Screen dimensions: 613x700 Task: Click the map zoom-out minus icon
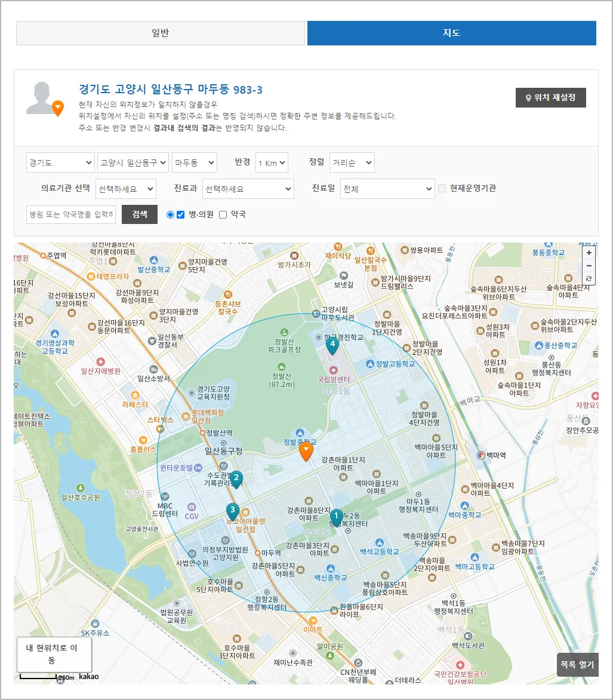[x=589, y=266]
